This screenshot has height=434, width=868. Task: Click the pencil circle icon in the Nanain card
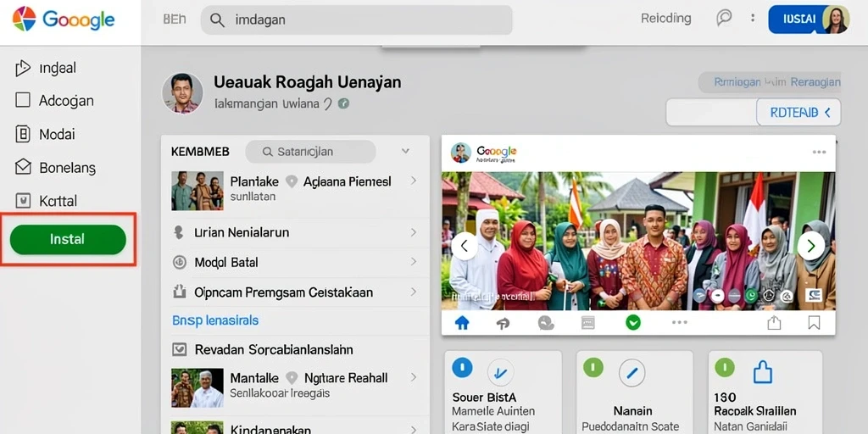tap(632, 373)
